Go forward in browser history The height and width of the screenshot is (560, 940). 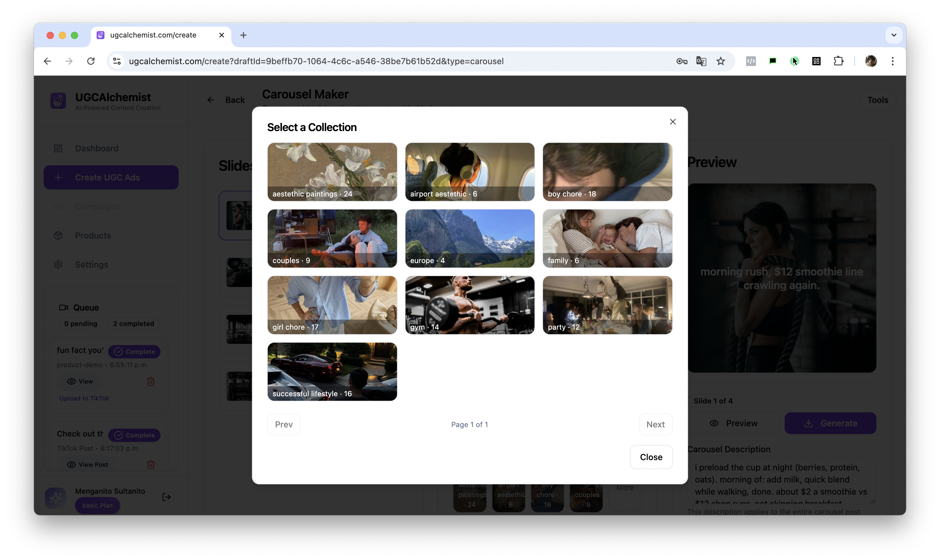click(69, 61)
